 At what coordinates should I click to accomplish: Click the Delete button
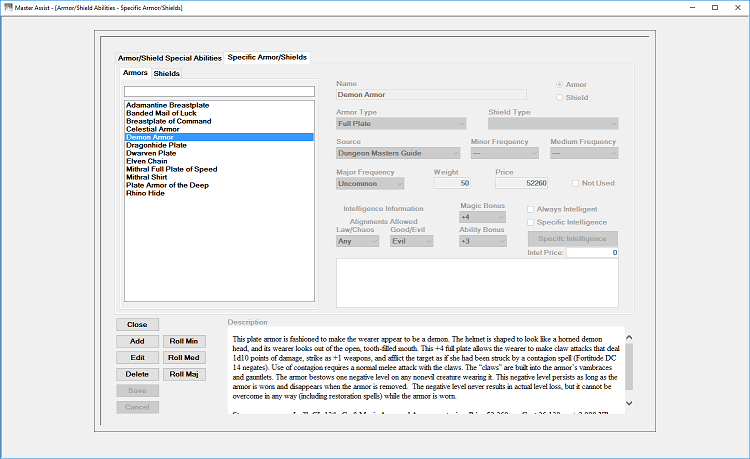pyautogui.click(x=137, y=374)
